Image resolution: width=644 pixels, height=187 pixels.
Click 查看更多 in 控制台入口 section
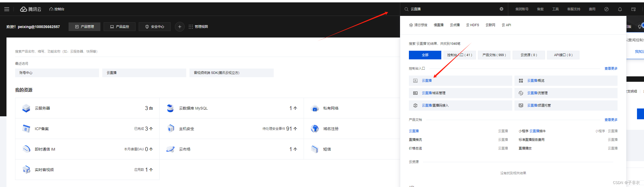click(x=611, y=69)
